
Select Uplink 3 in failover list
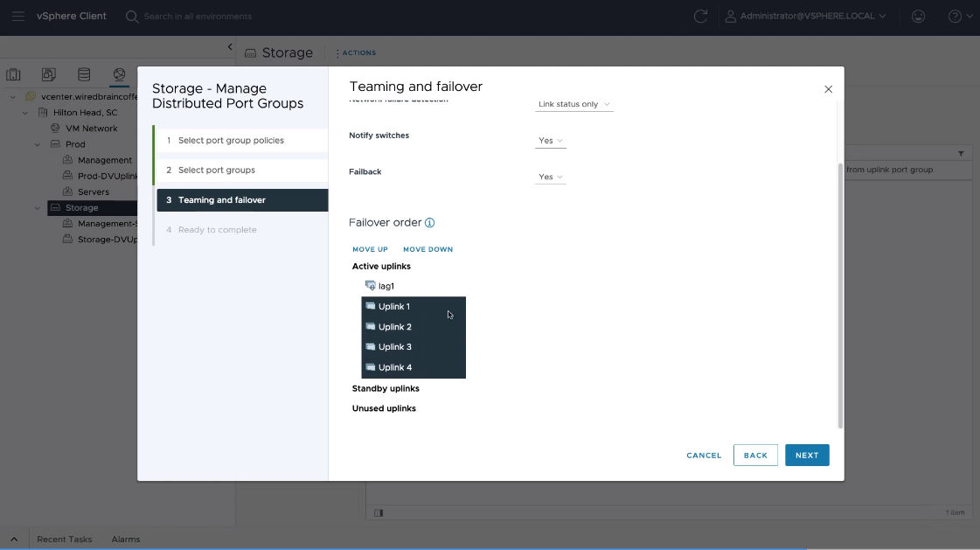395,347
